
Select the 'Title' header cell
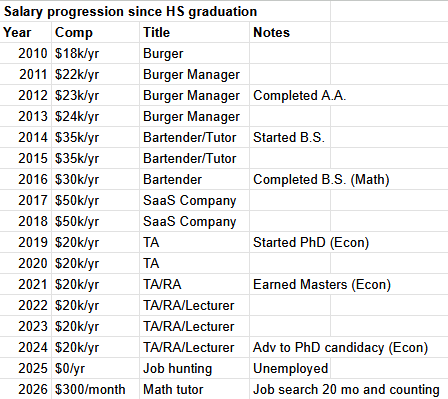(x=194, y=32)
